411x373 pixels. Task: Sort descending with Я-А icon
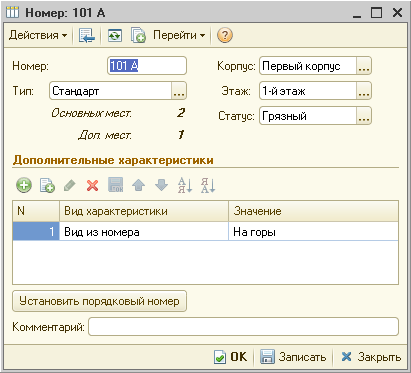point(208,185)
